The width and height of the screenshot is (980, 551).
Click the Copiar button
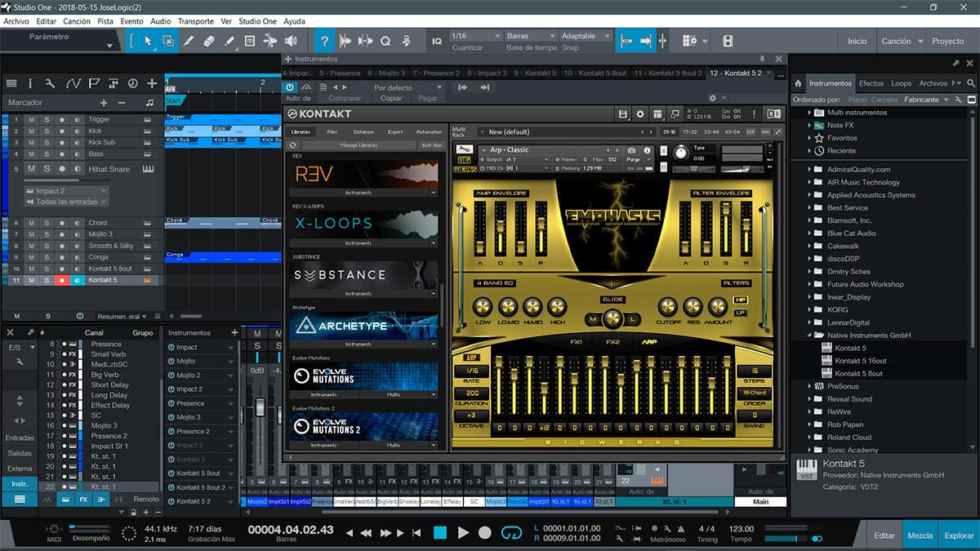(x=391, y=98)
